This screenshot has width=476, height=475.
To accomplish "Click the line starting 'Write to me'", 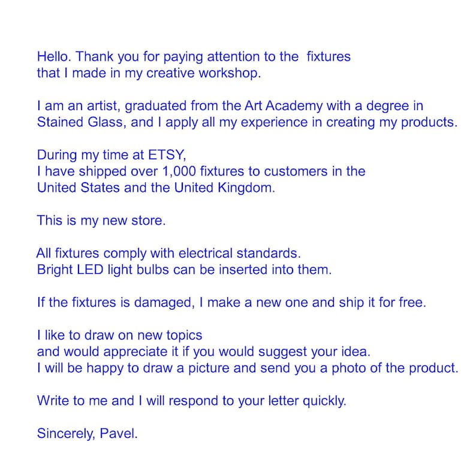I will [192, 401].
